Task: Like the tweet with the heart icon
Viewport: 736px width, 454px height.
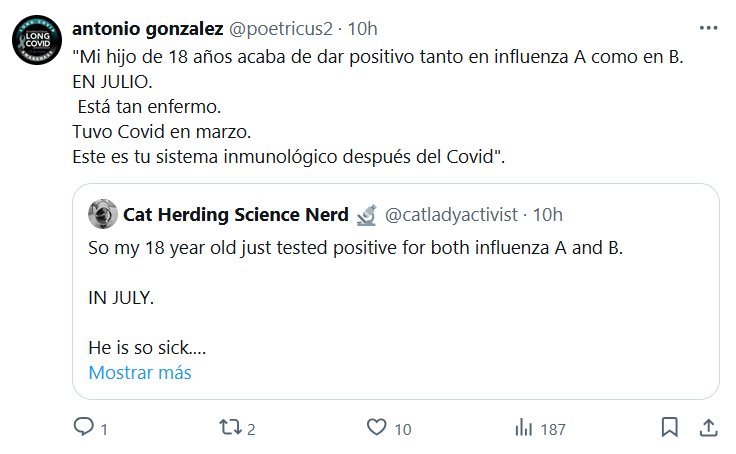Action: point(376,427)
